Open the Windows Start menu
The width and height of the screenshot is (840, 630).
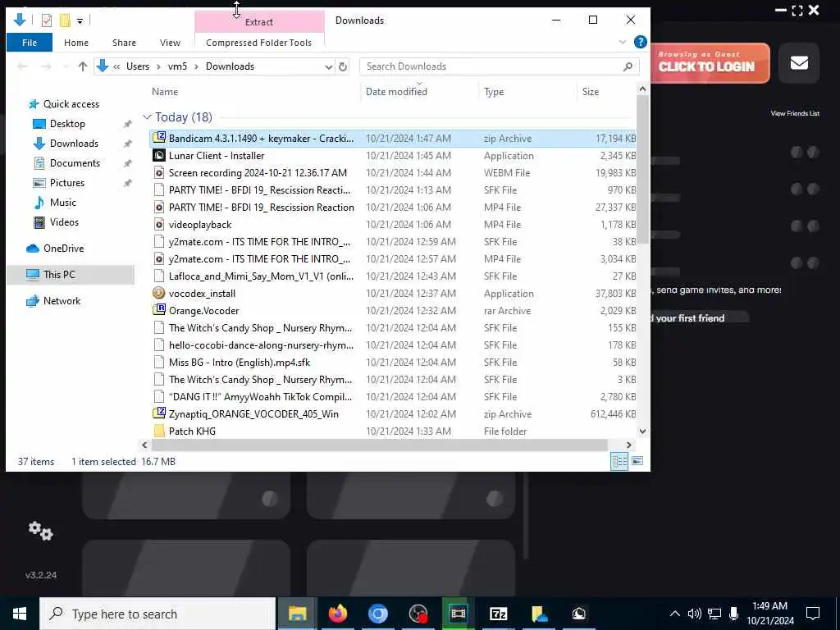[x=20, y=614]
